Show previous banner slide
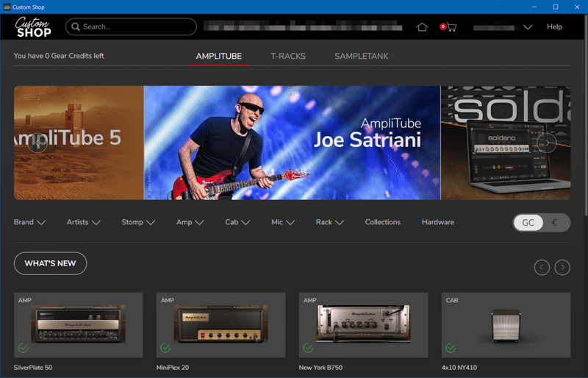The height and width of the screenshot is (378, 588). coord(37,143)
